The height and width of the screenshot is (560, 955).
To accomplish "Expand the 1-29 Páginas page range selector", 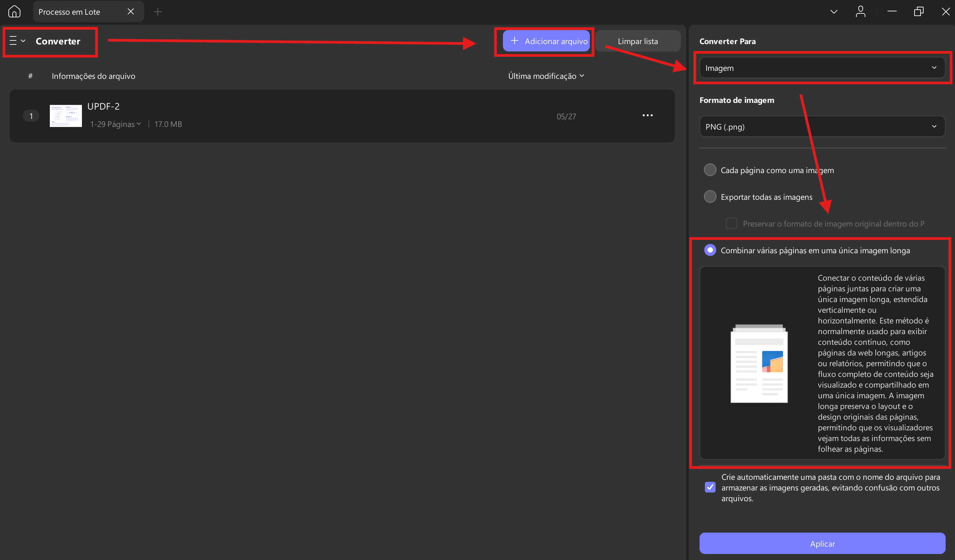I will [x=115, y=124].
